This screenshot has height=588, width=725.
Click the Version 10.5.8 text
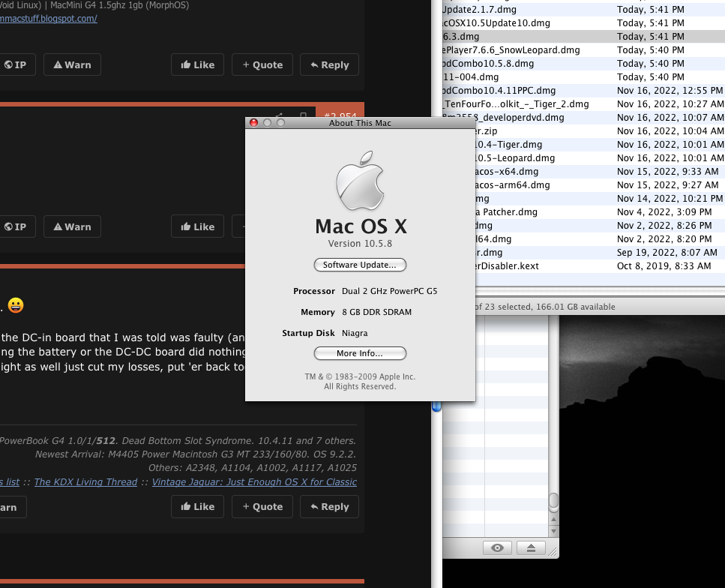[x=360, y=243]
